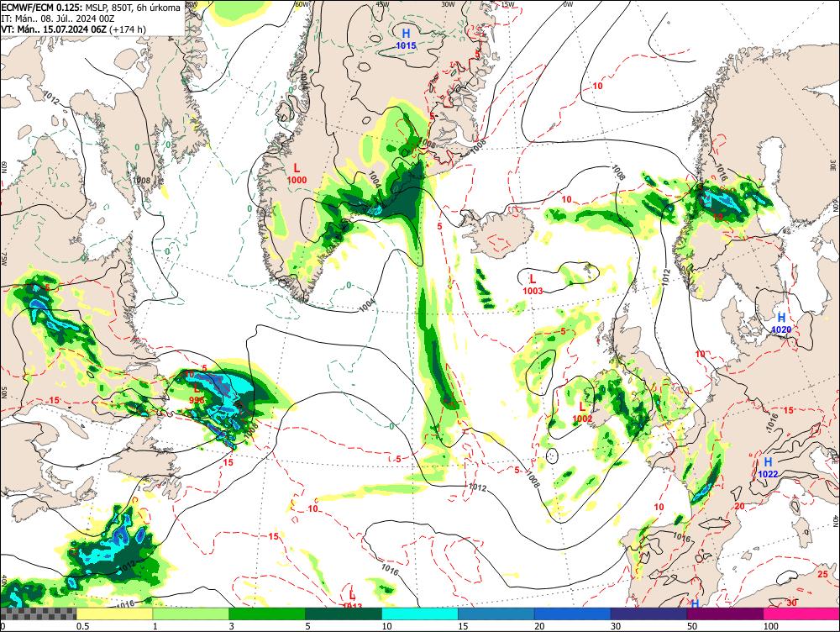Click the legend value label 20
The height and width of the screenshot is (632, 840).
pos(539,626)
